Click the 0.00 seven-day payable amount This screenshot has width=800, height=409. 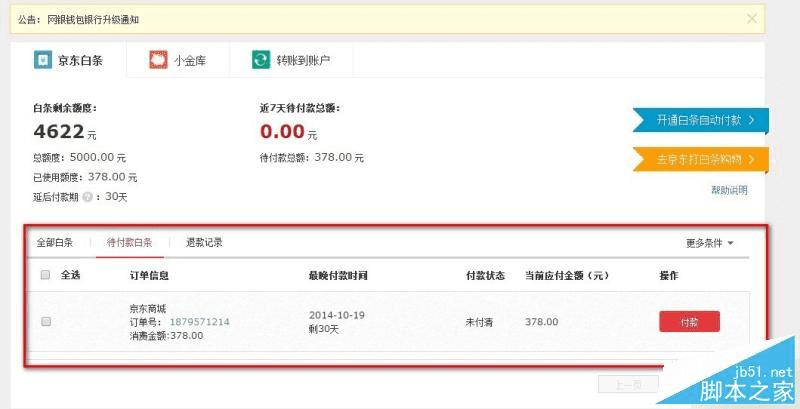pyautogui.click(x=282, y=132)
